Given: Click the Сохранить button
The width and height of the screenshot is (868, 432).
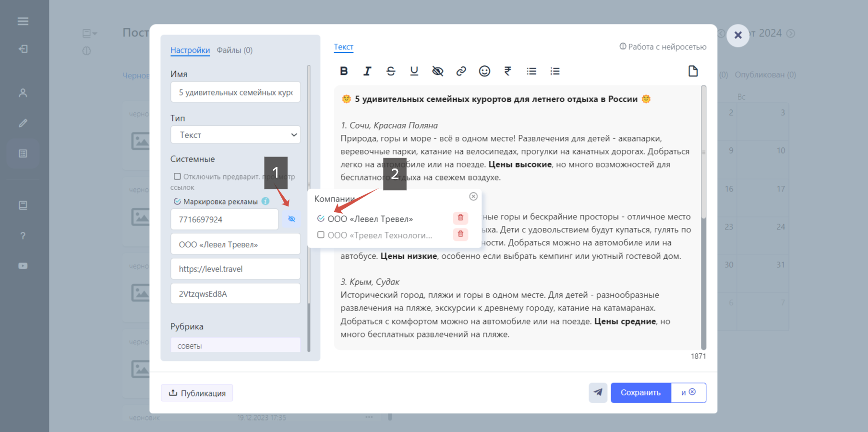Looking at the screenshot, I should 640,393.
